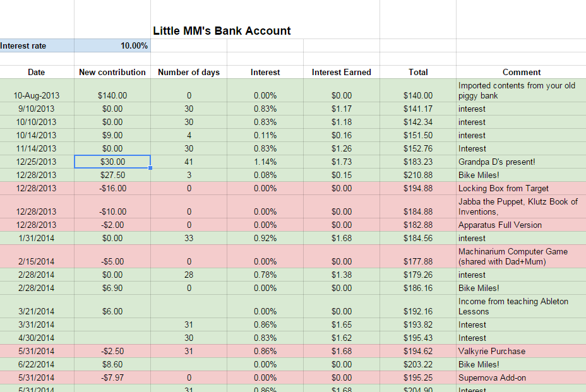This screenshot has width=586, height=392.
Task: Click the Interest rate label cell
Action: click(x=37, y=46)
